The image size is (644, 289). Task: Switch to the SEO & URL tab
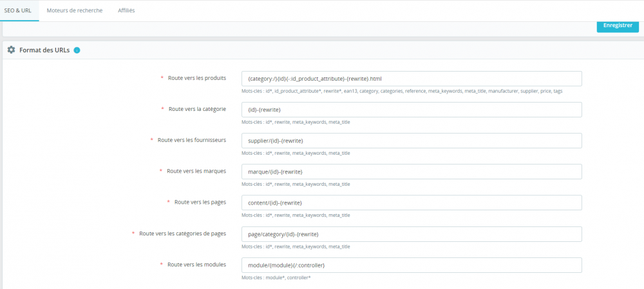click(x=19, y=10)
